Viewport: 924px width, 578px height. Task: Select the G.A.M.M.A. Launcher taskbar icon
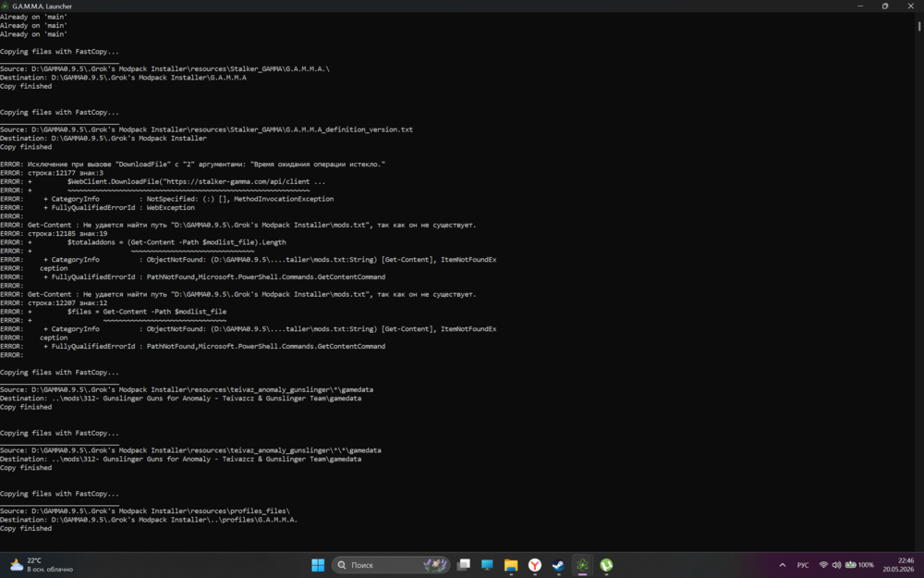(x=582, y=565)
